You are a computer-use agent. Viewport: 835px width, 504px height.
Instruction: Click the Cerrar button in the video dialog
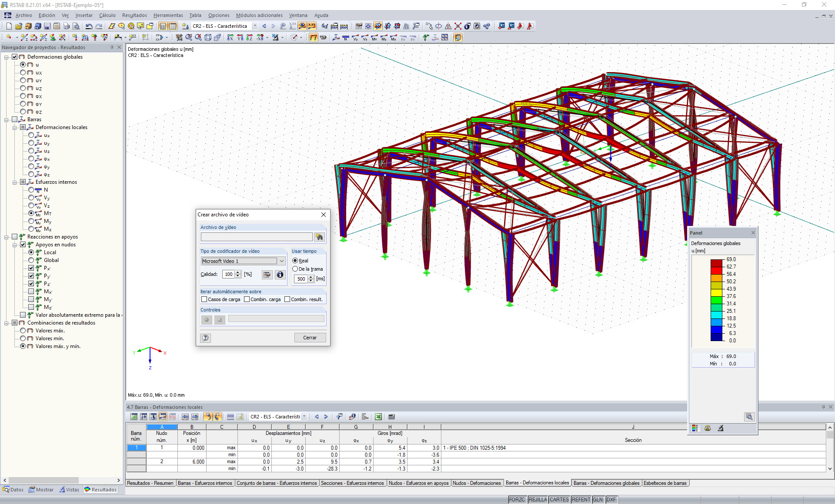coord(310,338)
